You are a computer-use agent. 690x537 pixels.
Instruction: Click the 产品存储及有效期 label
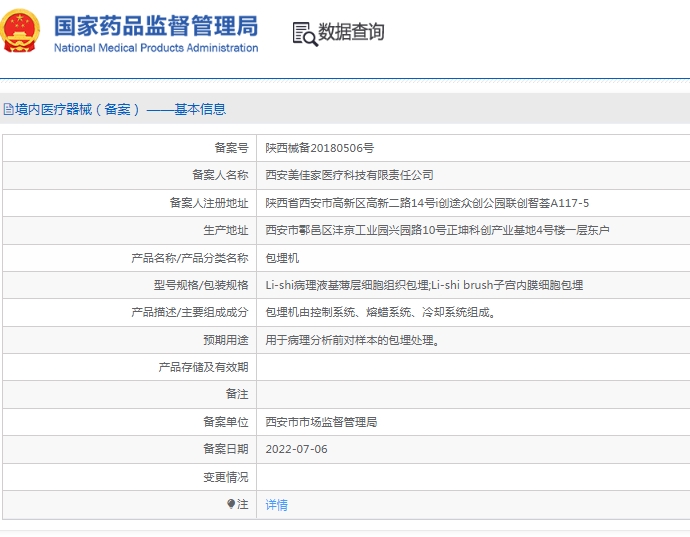point(203,367)
